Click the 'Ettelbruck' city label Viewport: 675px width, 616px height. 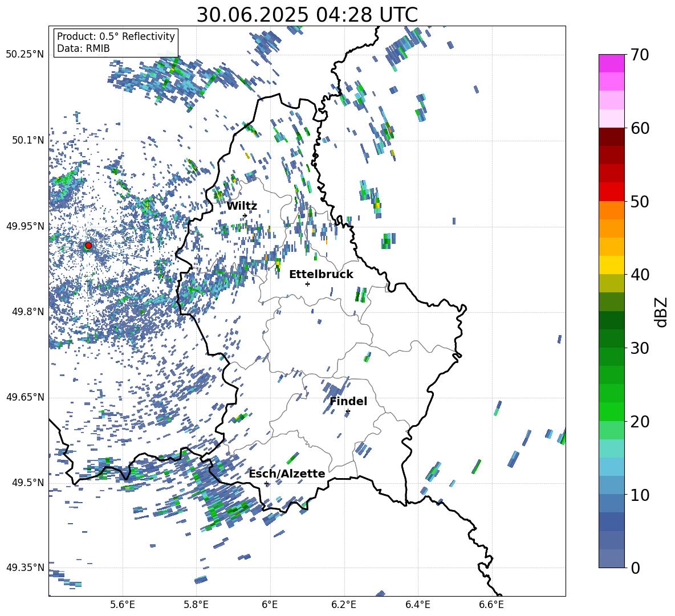coord(321,275)
